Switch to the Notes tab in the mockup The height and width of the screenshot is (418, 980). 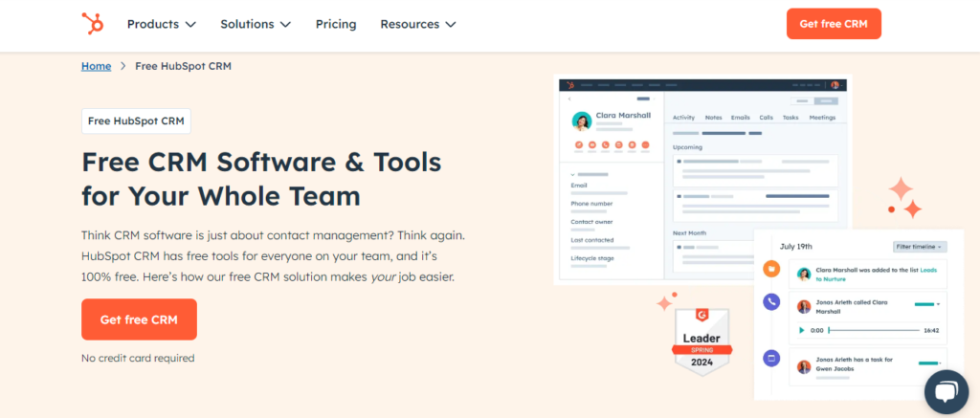tap(713, 118)
